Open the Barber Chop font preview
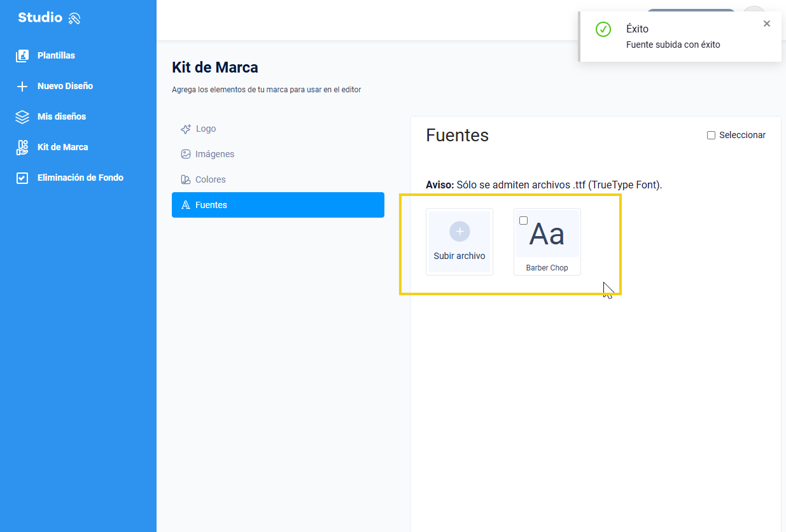 pos(547,234)
